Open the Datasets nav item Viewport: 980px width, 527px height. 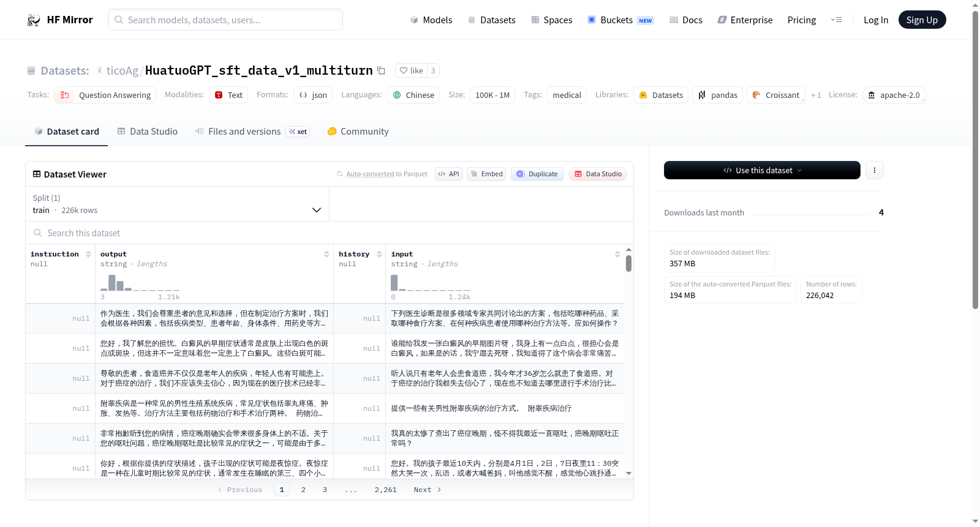(x=491, y=20)
